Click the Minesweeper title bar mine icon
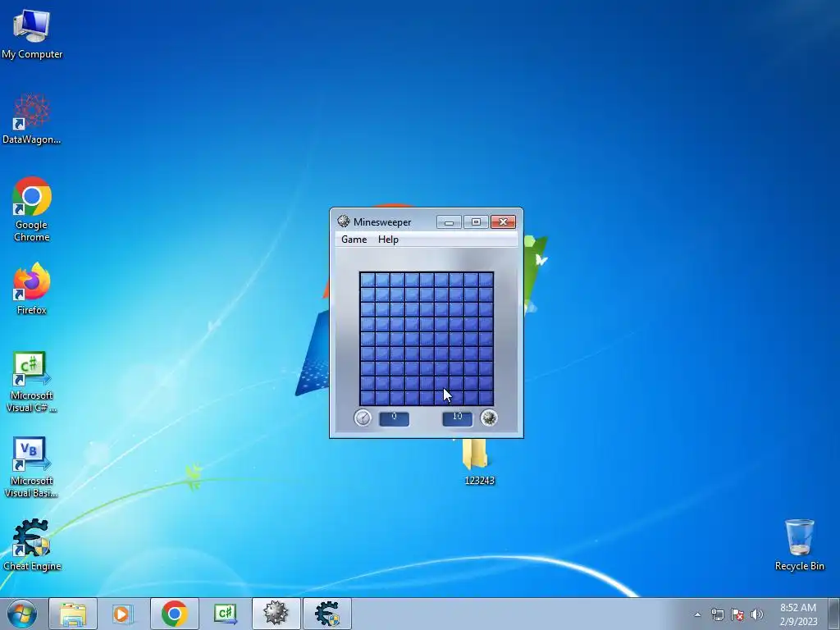The width and height of the screenshot is (840, 630). [x=344, y=221]
